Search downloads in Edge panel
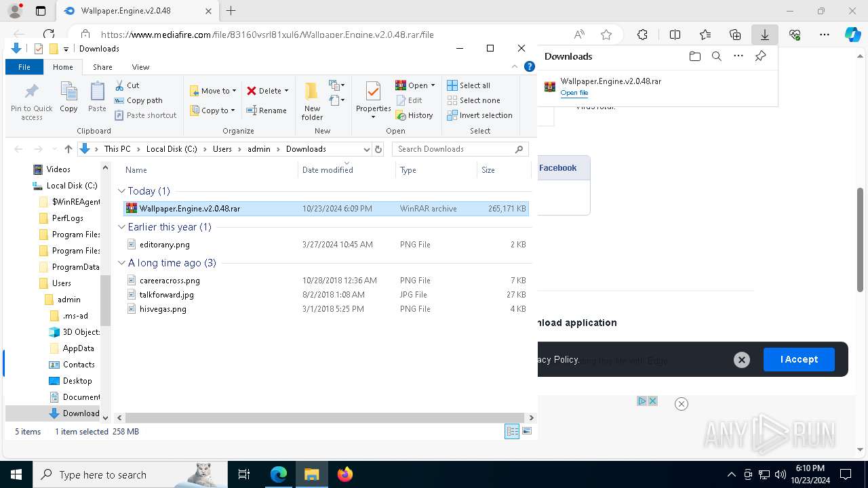Image resolution: width=868 pixels, height=488 pixels. [716, 56]
